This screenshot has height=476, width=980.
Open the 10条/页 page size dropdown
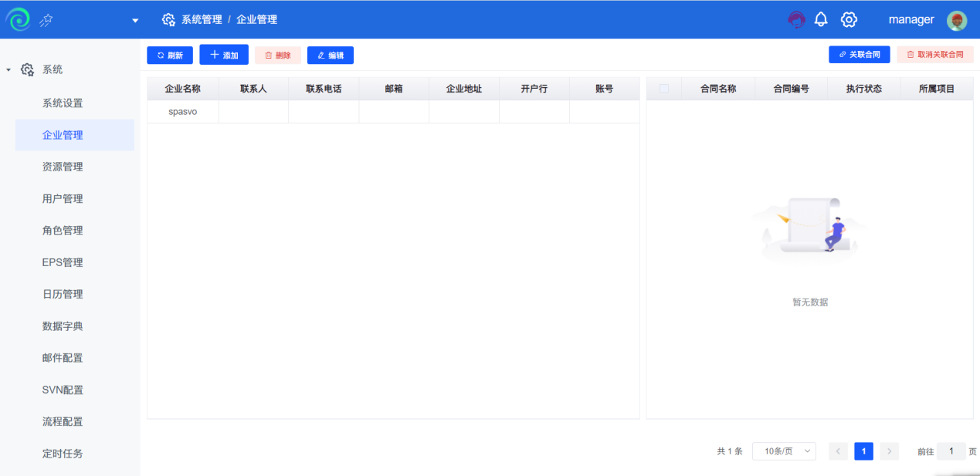(784, 451)
